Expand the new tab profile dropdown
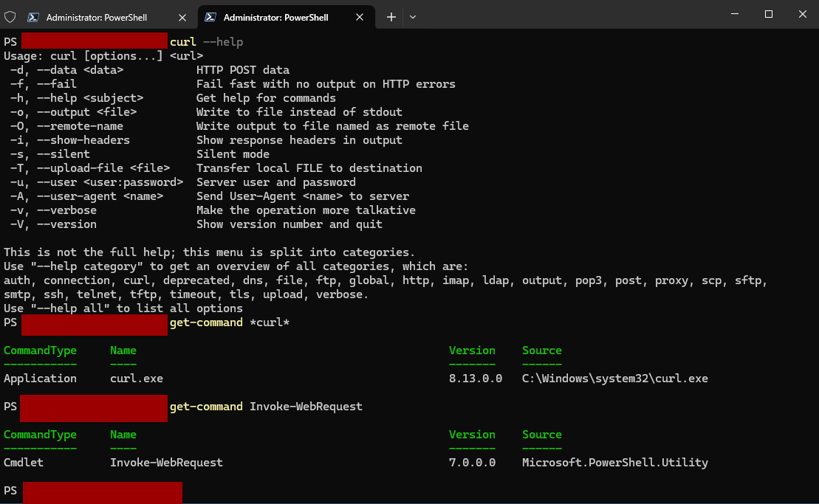This screenshot has height=504, width=819. click(413, 17)
